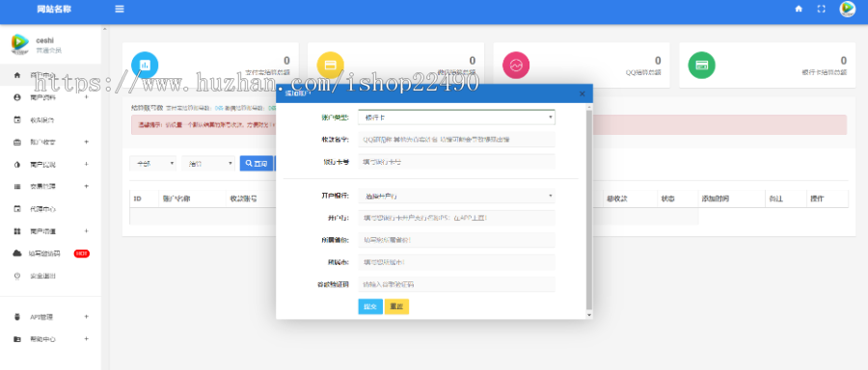Click the 代理中心 calendar-check icon
The height and width of the screenshot is (370, 868).
17,209
